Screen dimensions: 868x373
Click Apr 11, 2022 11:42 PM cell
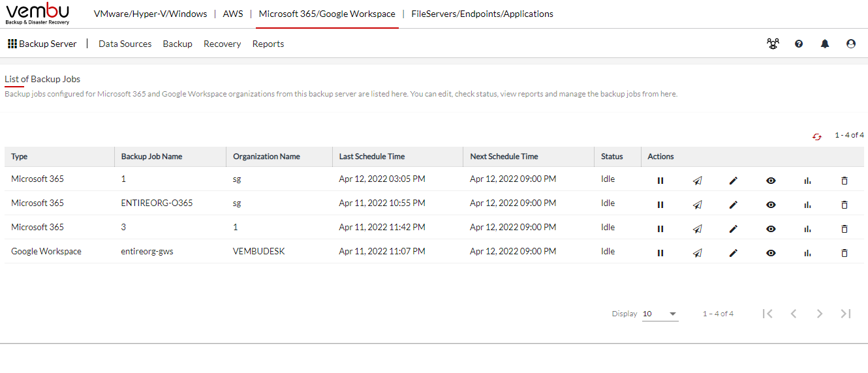coord(382,227)
